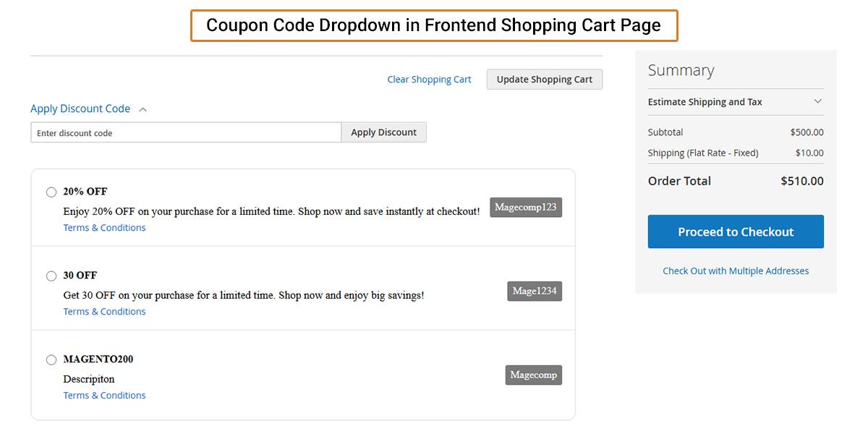Click Update Shopping Cart button

pyautogui.click(x=544, y=80)
